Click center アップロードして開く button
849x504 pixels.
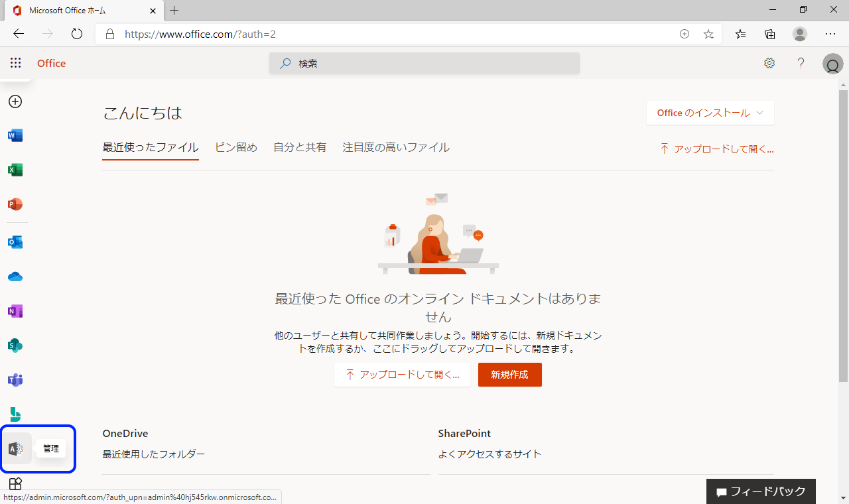tap(402, 375)
